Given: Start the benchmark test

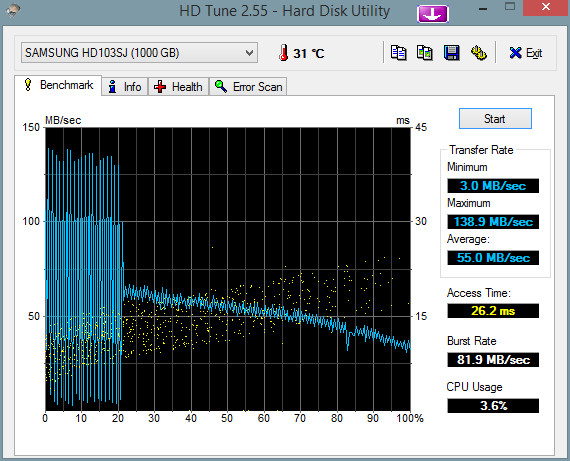Looking at the screenshot, I should [x=495, y=119].
